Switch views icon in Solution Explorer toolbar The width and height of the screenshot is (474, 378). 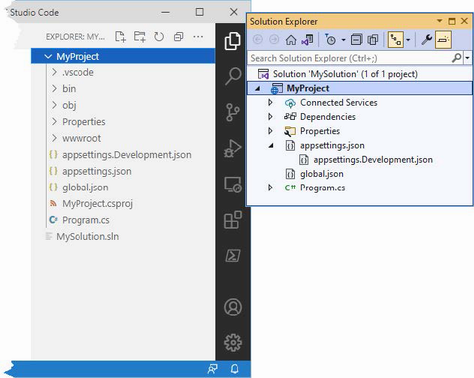[307, 40]
